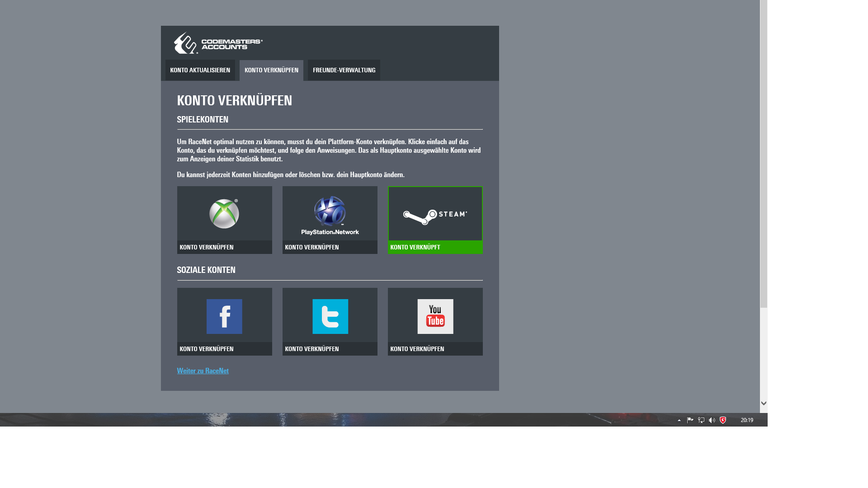Open the red security shield tray icon
868x488 pixels.
coord(723,420)
